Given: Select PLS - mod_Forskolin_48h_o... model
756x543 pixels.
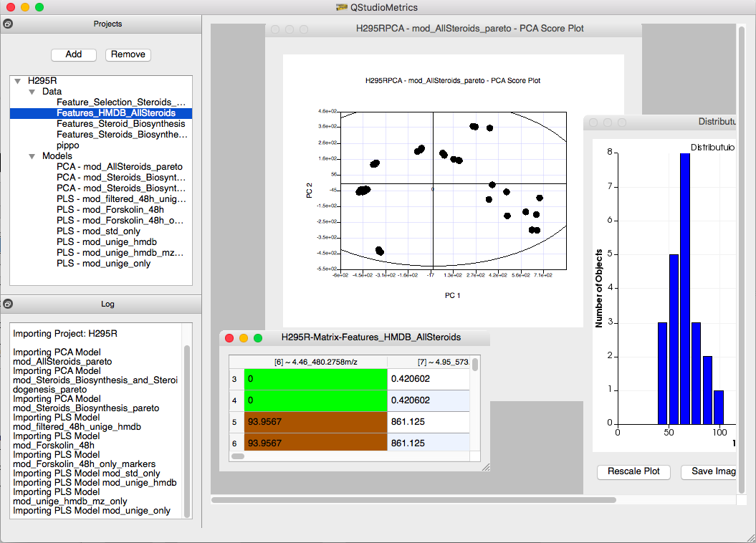Looking at the screenshot, I should pyautogui.click(x=120, y=220).
